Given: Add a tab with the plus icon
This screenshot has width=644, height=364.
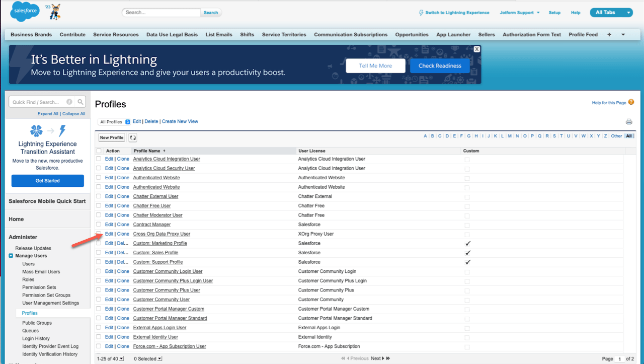Looking at the screenshot, I should coord(609,35).
